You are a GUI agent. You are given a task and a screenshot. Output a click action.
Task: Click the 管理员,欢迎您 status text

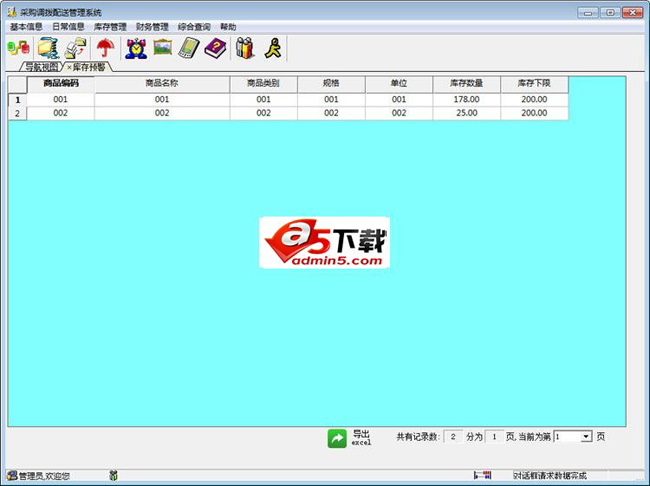(x=44, y=476)
